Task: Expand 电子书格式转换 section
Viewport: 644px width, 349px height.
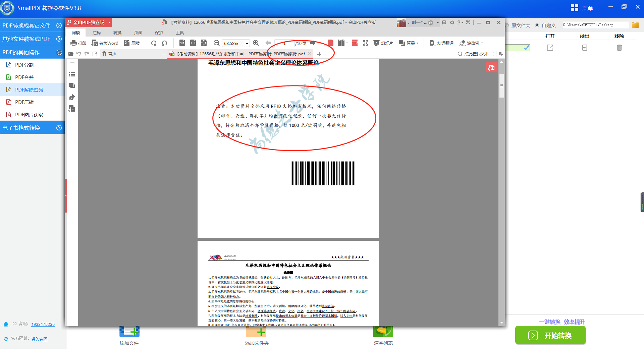Action: point(32,127)
